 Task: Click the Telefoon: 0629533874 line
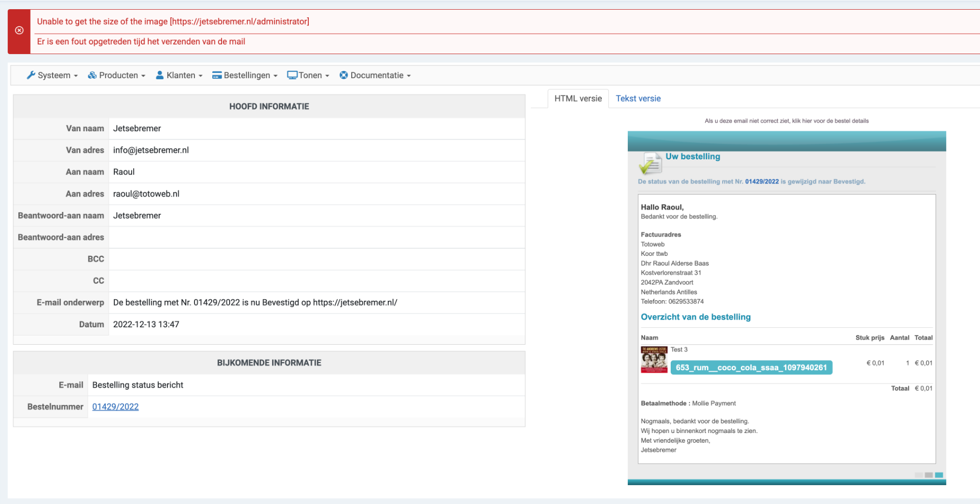[x=672, y=301]
